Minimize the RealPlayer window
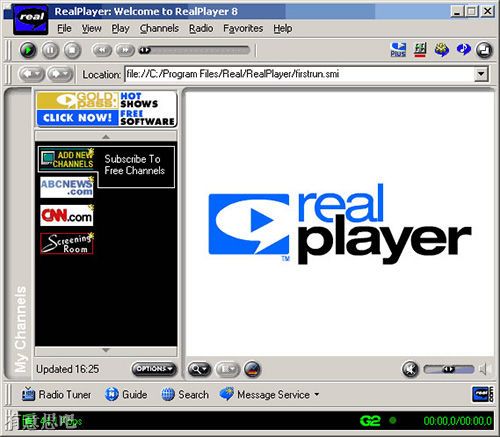This screenshot has width=500, height=437. point(457,11)
